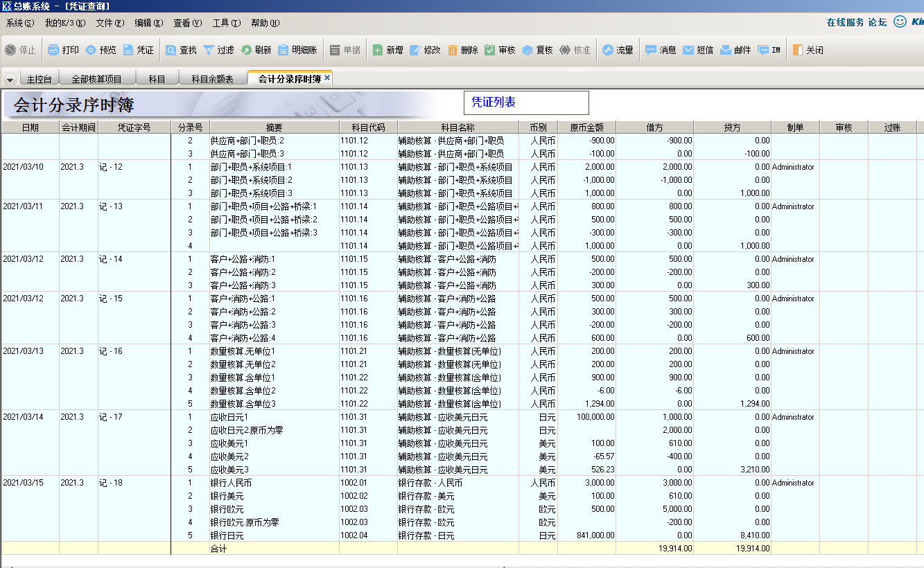
Task: Open the Filter (过滤) tool
Action: (x=208, y=50)
